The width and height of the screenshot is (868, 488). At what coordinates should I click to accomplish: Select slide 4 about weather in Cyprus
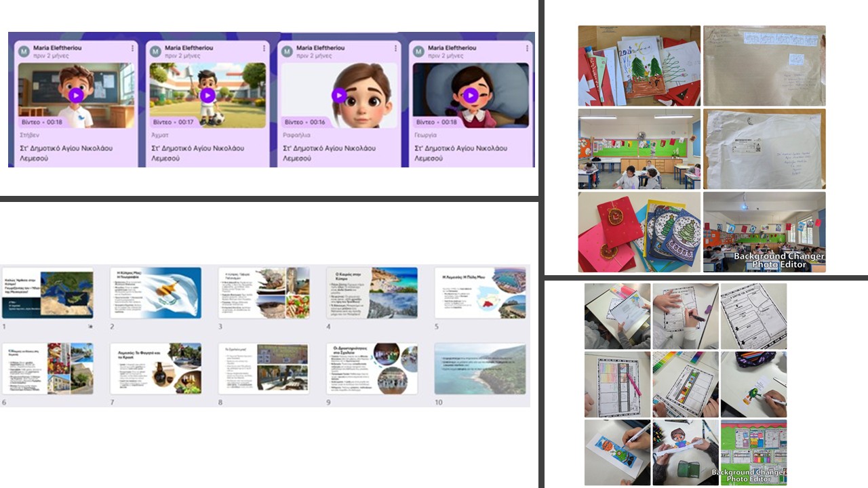pyautogui.click(x=372, y=293)
